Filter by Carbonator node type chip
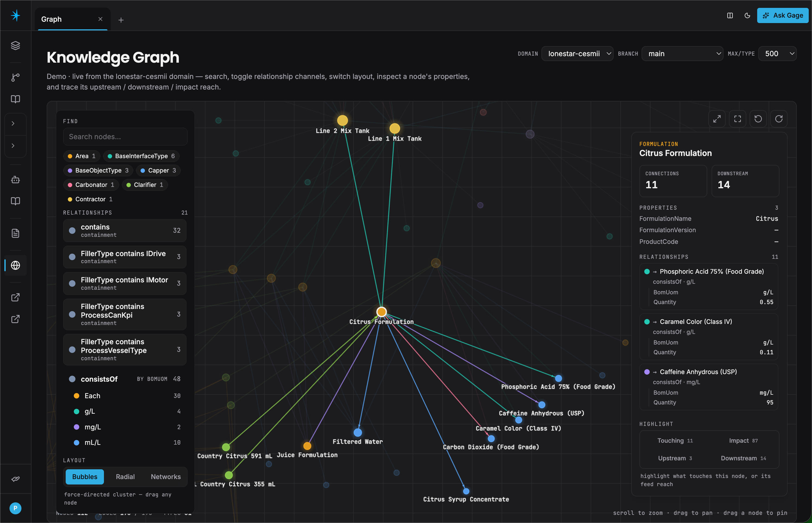This screenshot has height=523, width=812. [91, 185]
